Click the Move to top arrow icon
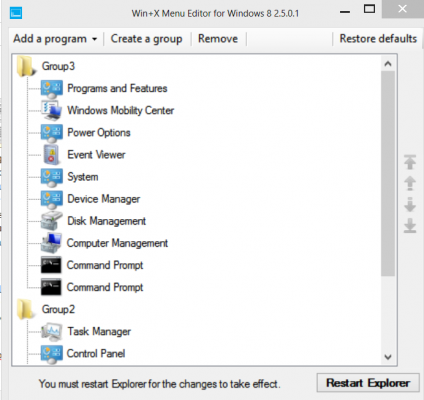424x400 pixels. pos(410,162)
